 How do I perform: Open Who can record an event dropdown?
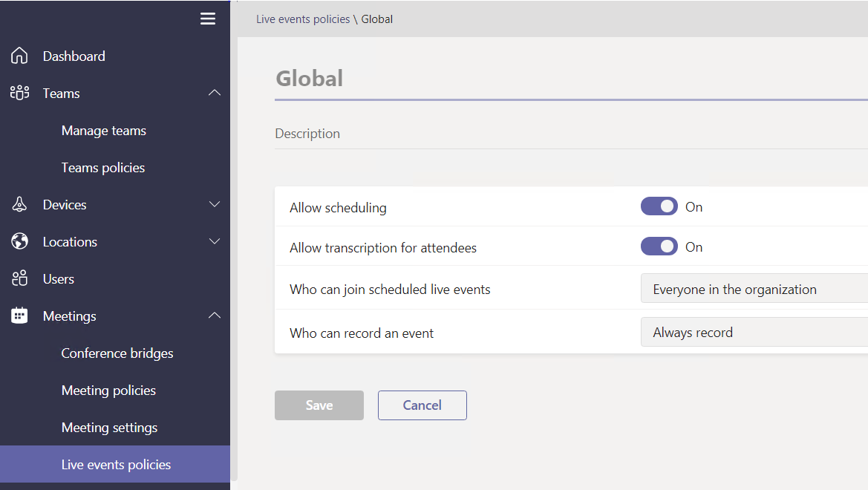point(754,332)
